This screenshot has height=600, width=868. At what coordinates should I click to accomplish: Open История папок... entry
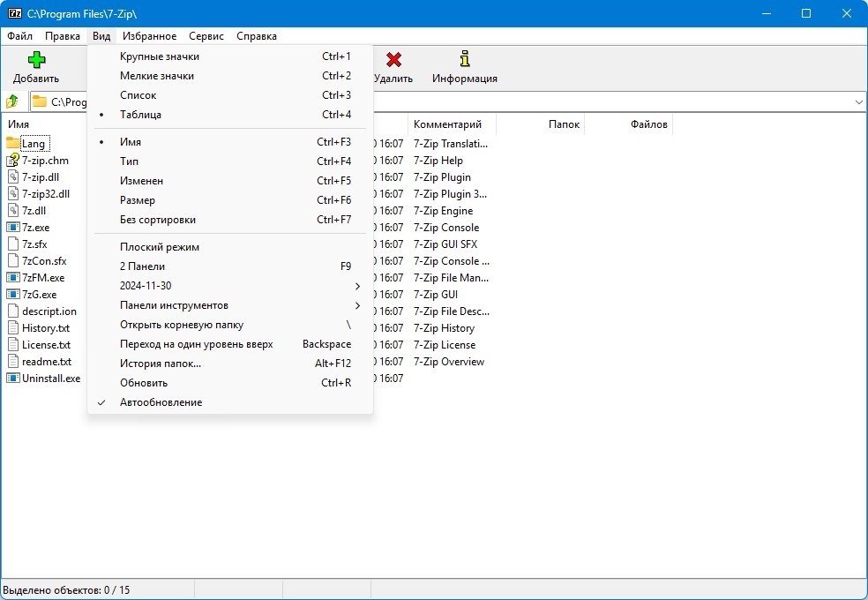[229, 364]
